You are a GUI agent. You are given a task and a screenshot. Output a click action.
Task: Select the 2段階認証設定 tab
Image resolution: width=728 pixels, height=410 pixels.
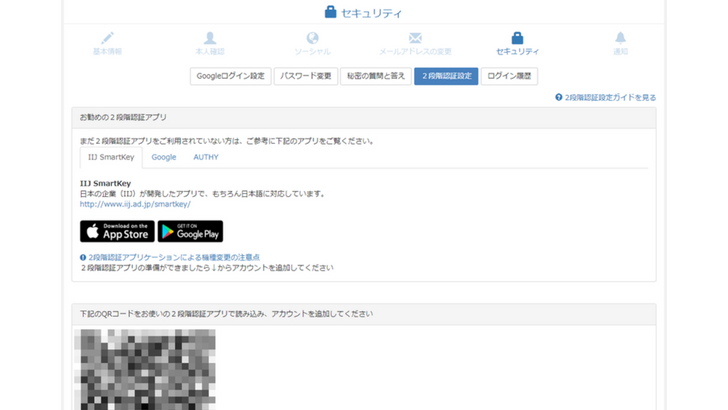(x=446, y=76)
